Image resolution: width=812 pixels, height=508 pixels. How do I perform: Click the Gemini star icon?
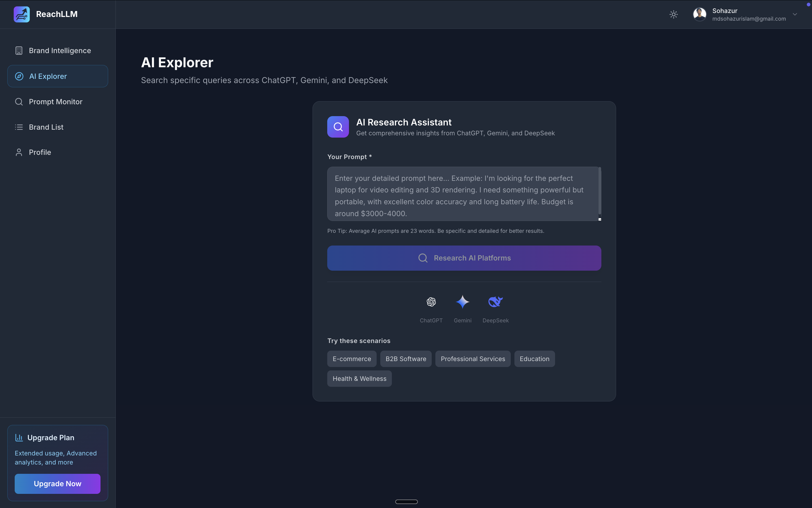click(x=462, y=302)
